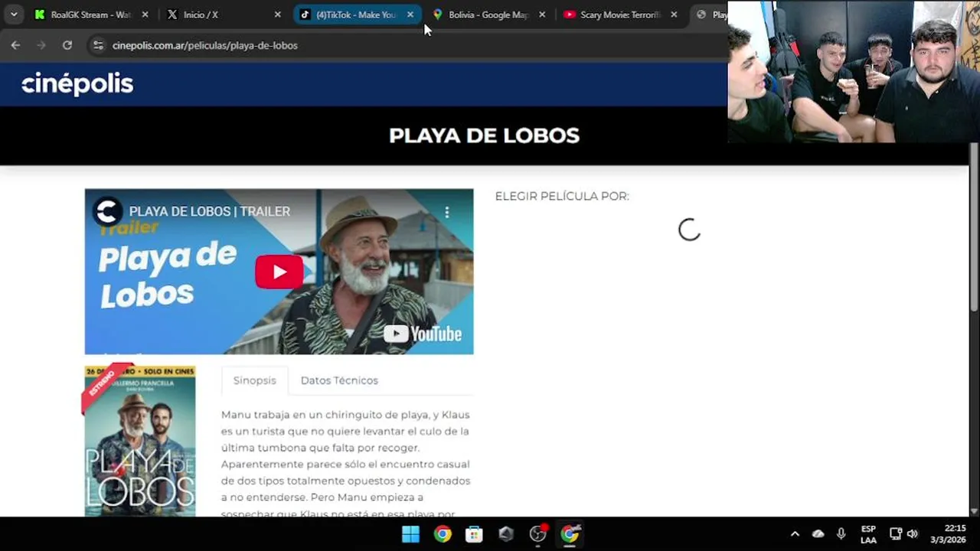Open the volume speaker tray icon

tap(912, 534)
